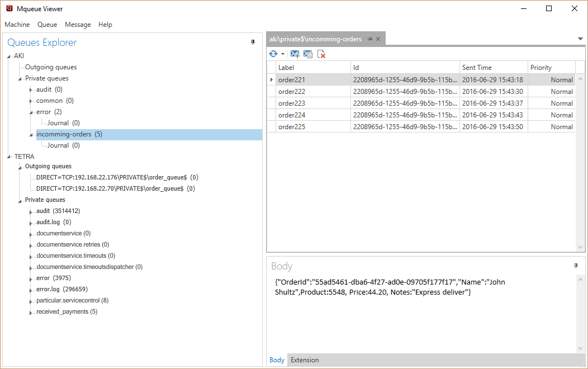The width and height of the screenshot is (588, 369).
Task: Select documentservice.timeoutsdispatcher (0) queue
Action: pyautogui.click(x=89, y=267)
